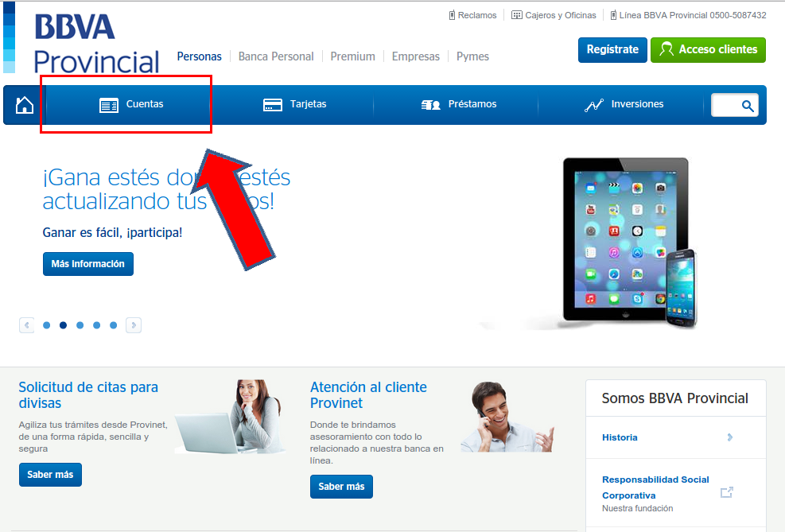The width and height of the screenshot is (785, 532).
Task: Switch to the Banca Personal tab
Action: pos(276,56)
